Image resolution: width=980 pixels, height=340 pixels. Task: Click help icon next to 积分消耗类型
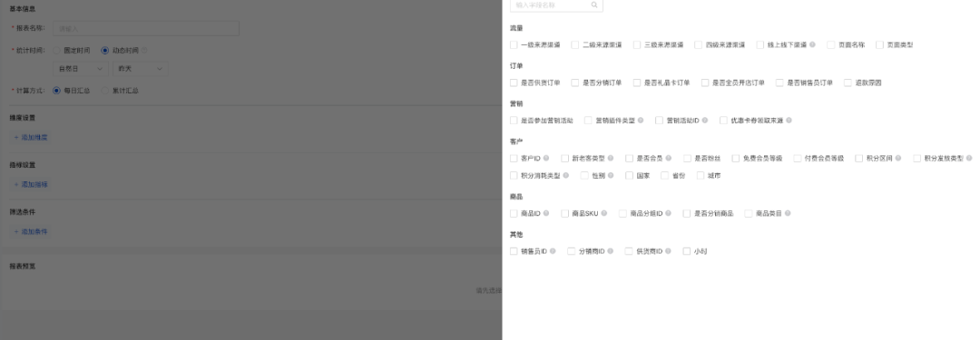tap(566, 176)
